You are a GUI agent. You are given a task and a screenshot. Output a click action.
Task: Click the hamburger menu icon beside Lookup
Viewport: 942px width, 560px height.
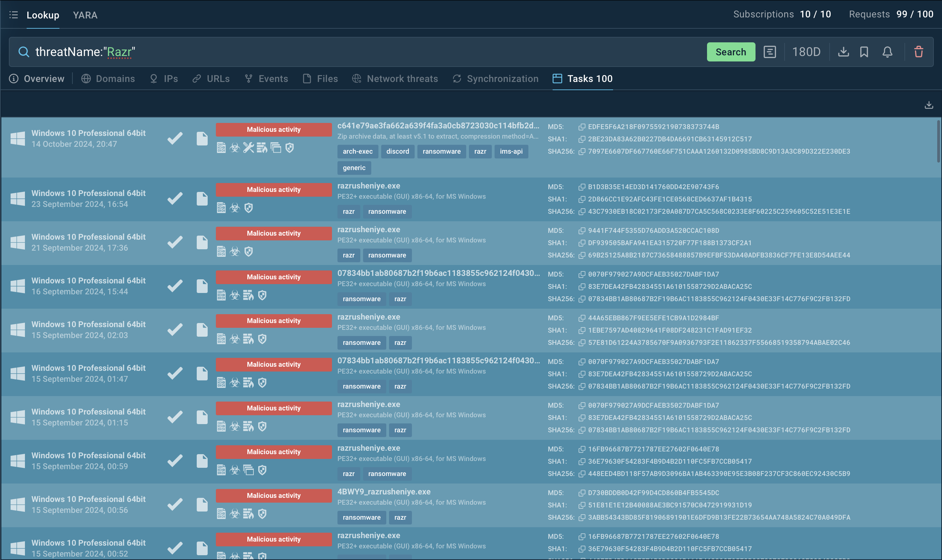[14, 15]
